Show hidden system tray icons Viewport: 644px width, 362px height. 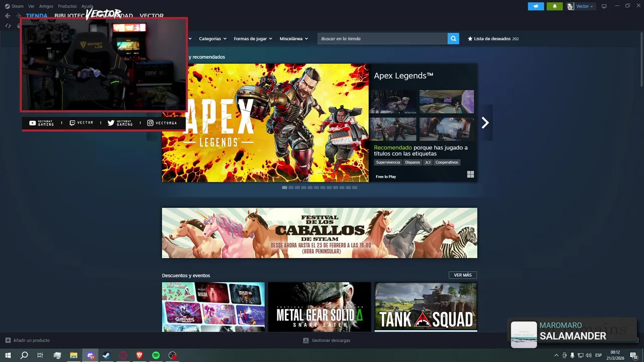(x=556, y=355)
